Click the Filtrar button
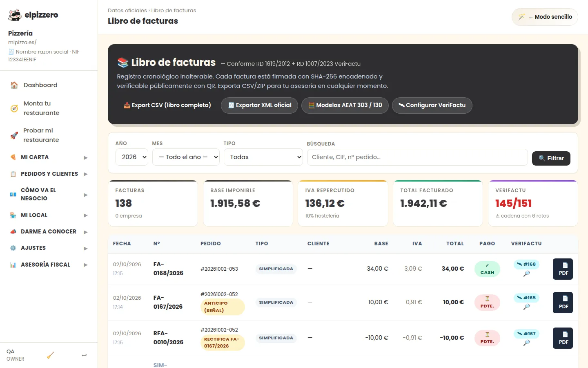The image size is (588, 368). 551,158
